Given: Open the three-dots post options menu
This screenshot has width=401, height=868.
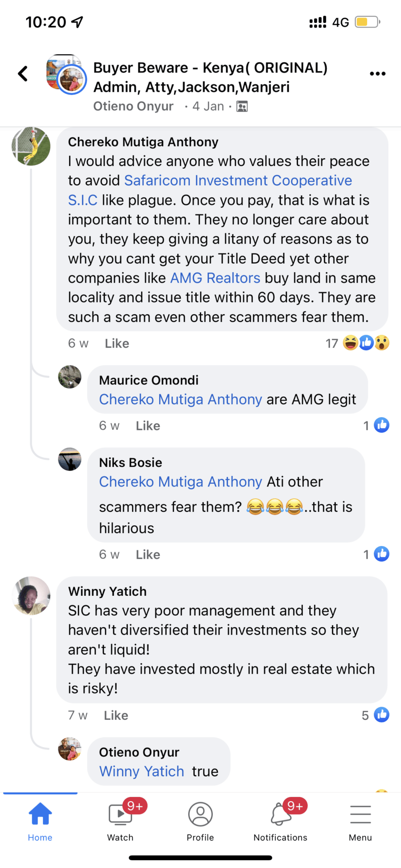Looking at the screenshot, I should tap(377, 74).
